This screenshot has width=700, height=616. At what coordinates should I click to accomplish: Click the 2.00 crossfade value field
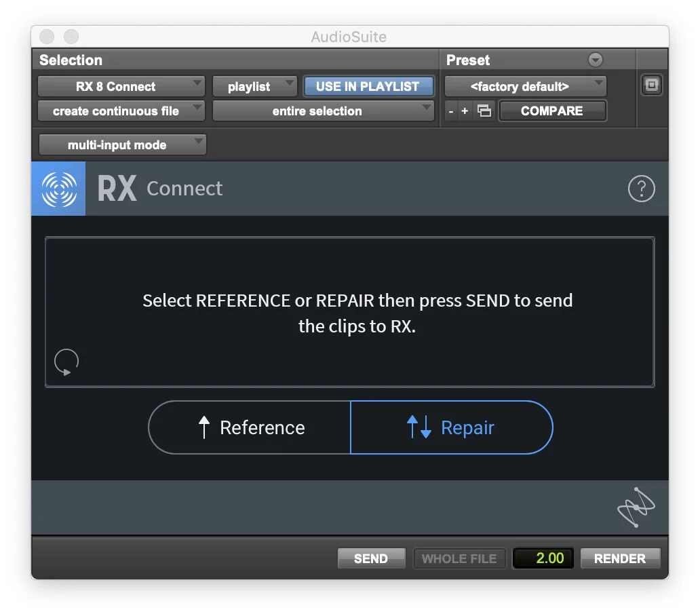pyautogui.click(x=543, y=558)
